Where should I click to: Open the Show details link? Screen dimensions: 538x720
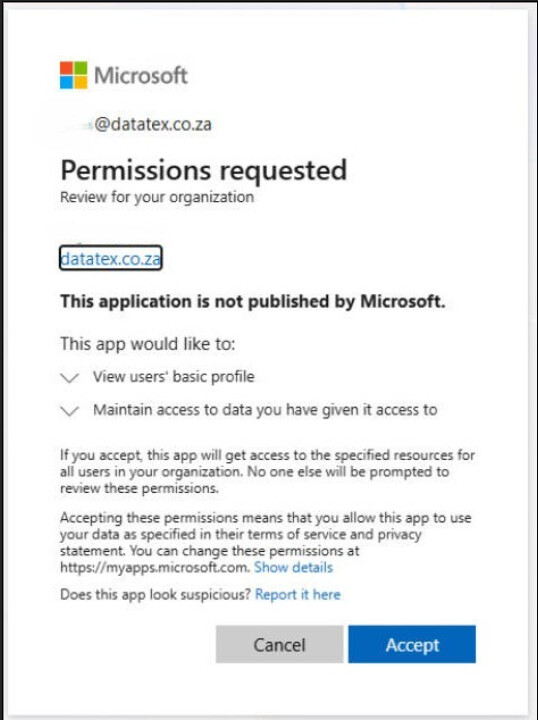point(293,567)
